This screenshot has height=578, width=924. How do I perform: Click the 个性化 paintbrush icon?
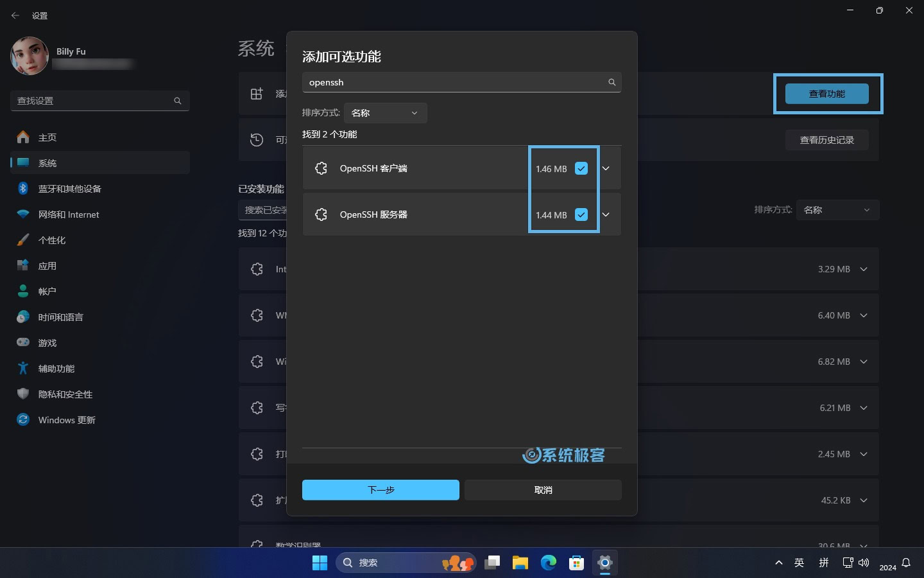click(22, 240)
